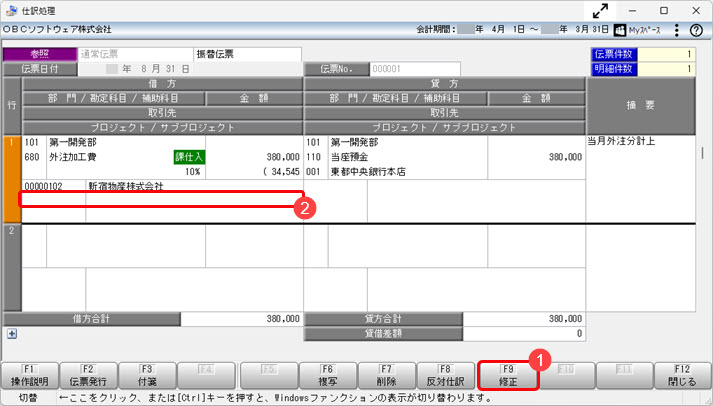Click the 明細件数 count value
The height and width of the screenshot is (406, 713).
pos(666,69)
